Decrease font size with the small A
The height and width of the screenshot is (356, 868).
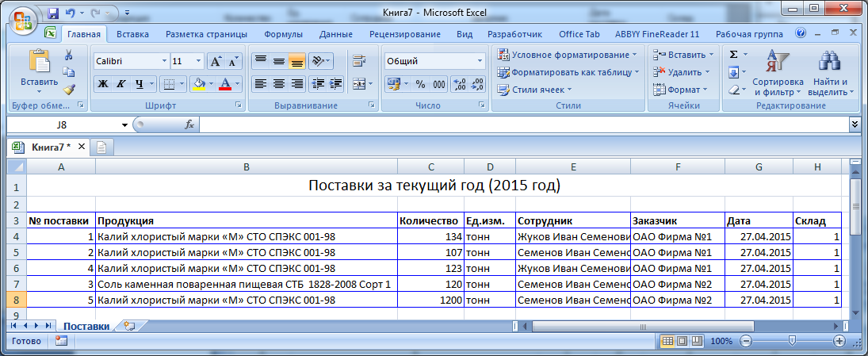click(x=234, y=62)
